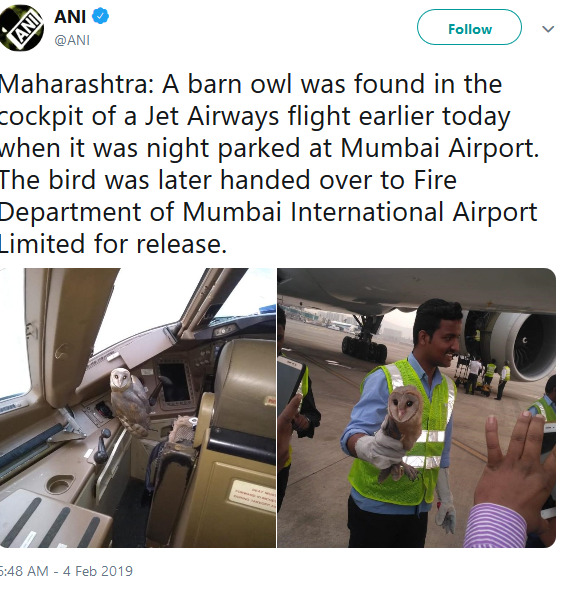Expand the tweet options chevron
The width and height of the screenshot is (574, 589).
tap(548, 29)
